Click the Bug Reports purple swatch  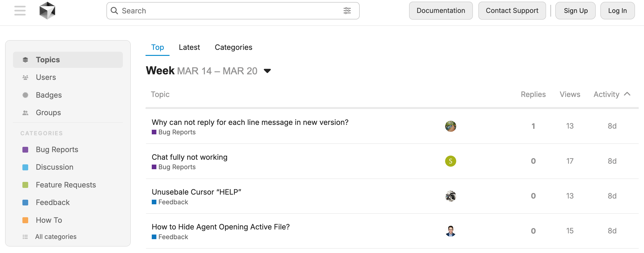[25, 150]
